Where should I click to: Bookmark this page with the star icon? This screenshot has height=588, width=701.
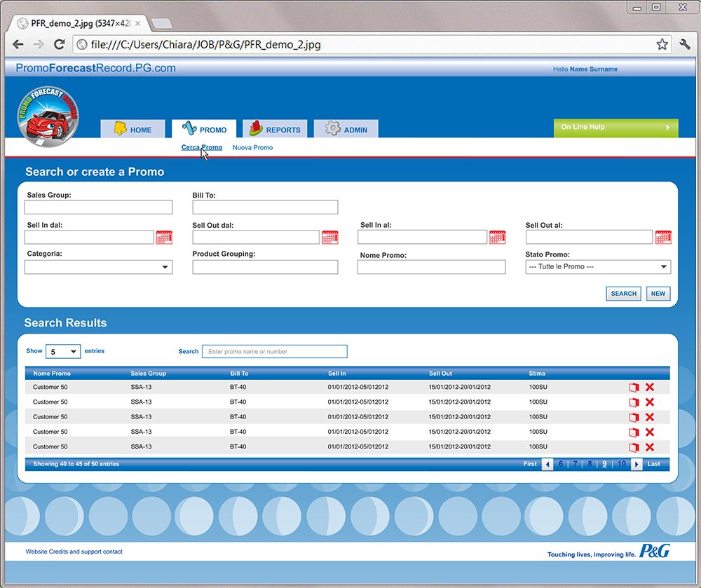tap(662, 44)
